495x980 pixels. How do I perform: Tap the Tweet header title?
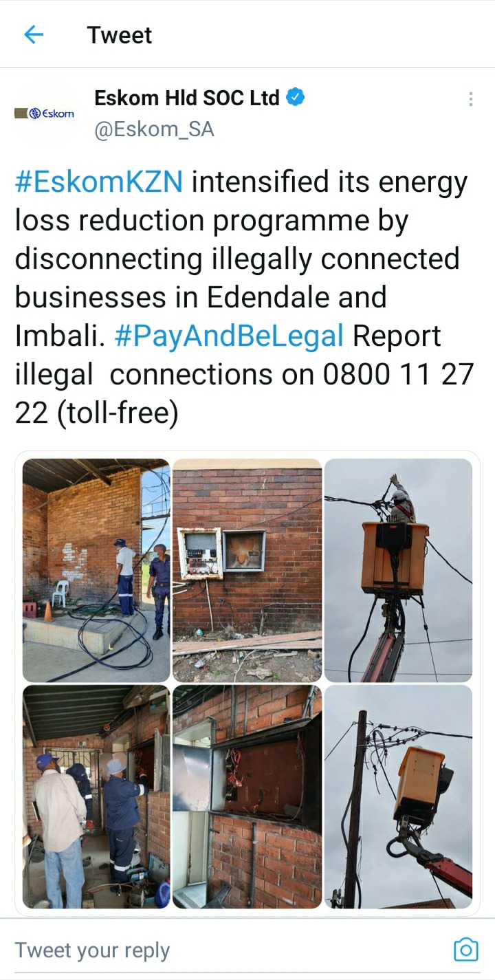[x=120, y=35]
